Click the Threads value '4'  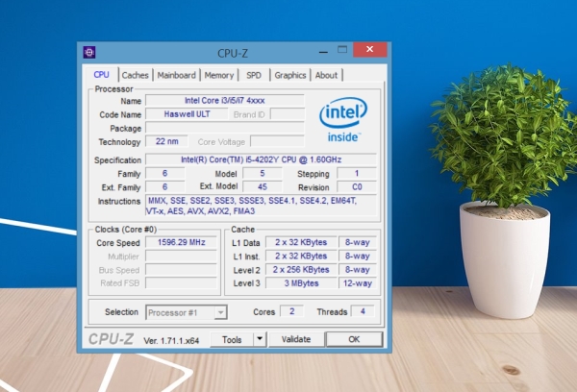[x=363, y=311]
